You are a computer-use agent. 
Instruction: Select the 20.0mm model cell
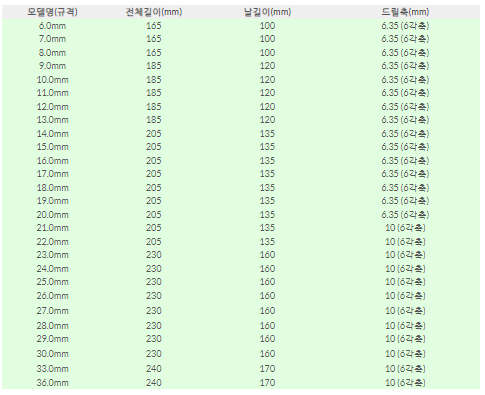[52, 215]
